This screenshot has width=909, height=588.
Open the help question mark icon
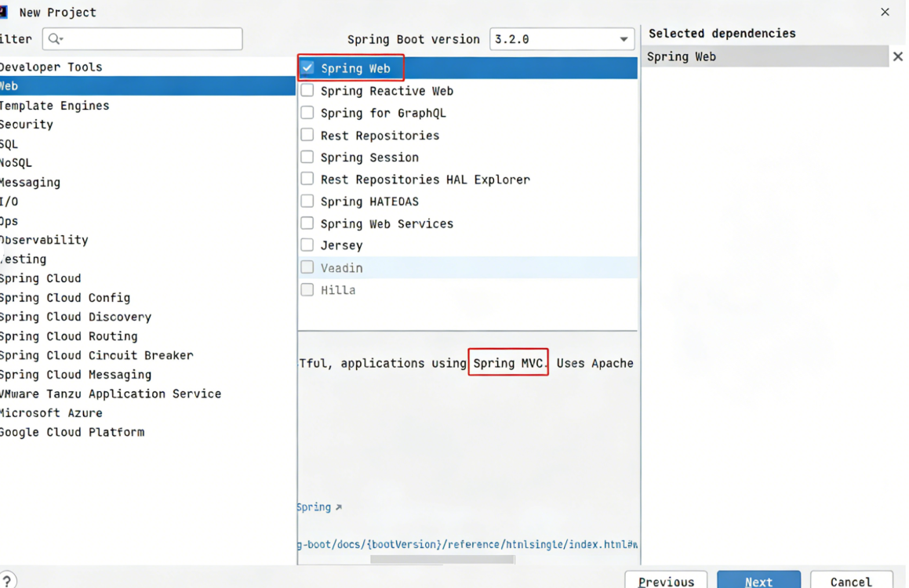coord(8,580)
